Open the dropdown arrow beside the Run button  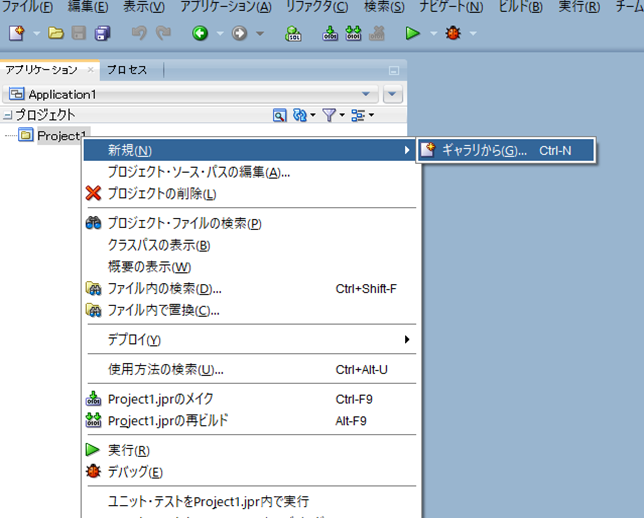click(432, 34)
